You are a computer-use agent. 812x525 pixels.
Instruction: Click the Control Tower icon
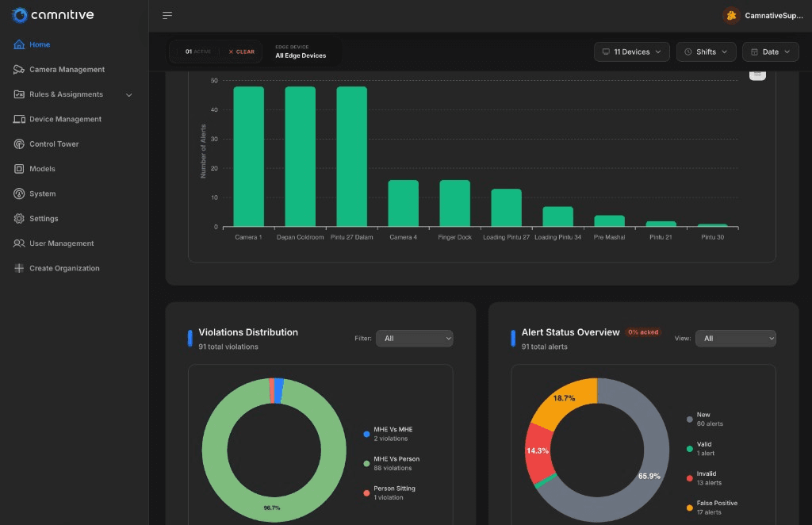(19, 144)
